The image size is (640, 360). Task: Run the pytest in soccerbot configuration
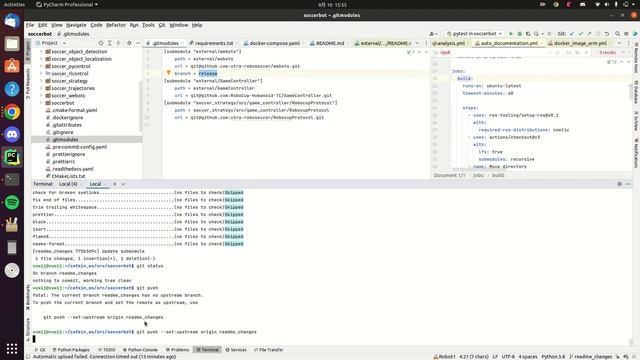[511, 34]
